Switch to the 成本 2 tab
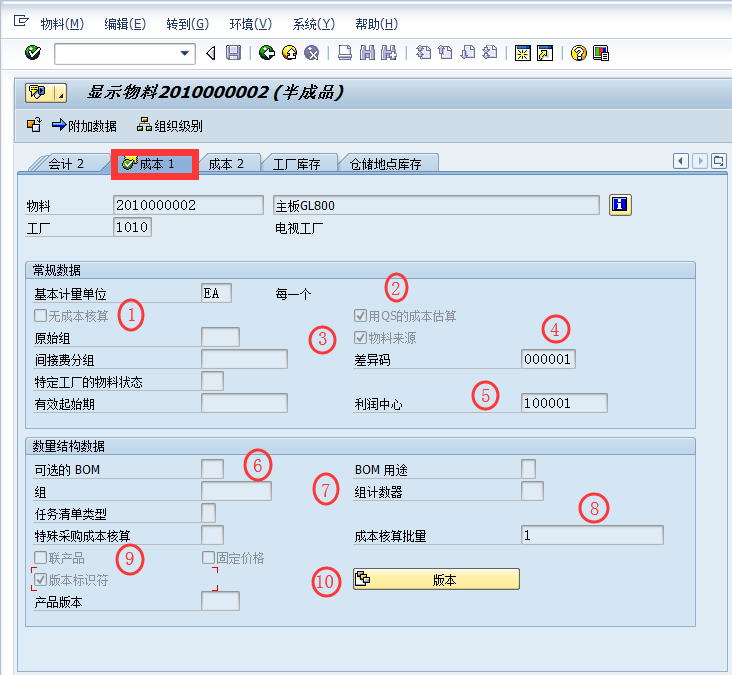Image resolution: width=732 pixels, height=675 pixels. pos(226,164)
